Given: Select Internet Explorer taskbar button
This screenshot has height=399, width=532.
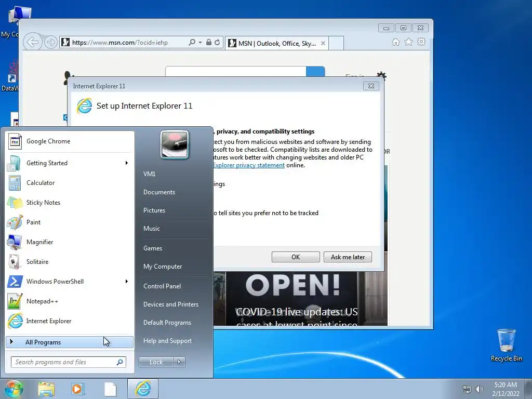Looking at the screenshot, I should pyautogui.click(x=143, y=389).
